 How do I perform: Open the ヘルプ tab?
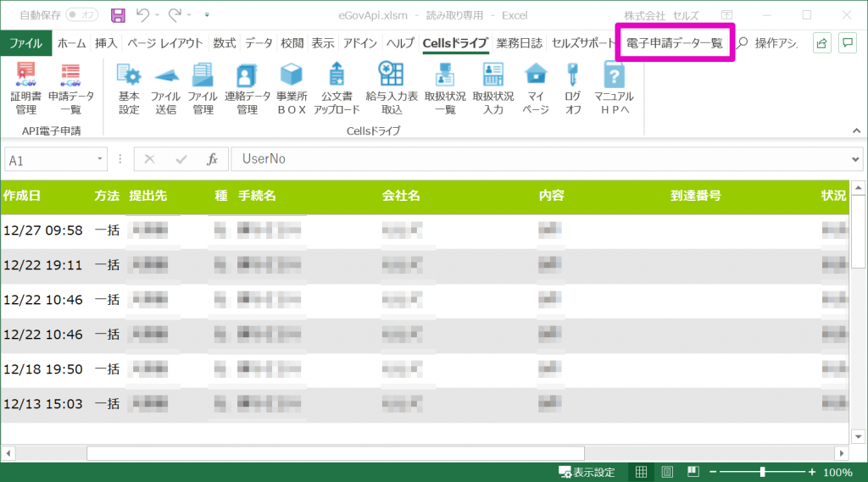[400, 43]
